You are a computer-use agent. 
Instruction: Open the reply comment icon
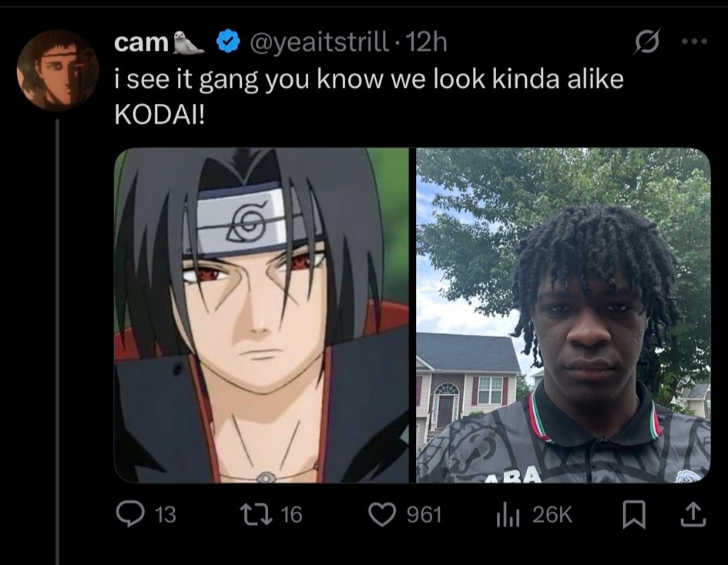[x=130, y=514]
